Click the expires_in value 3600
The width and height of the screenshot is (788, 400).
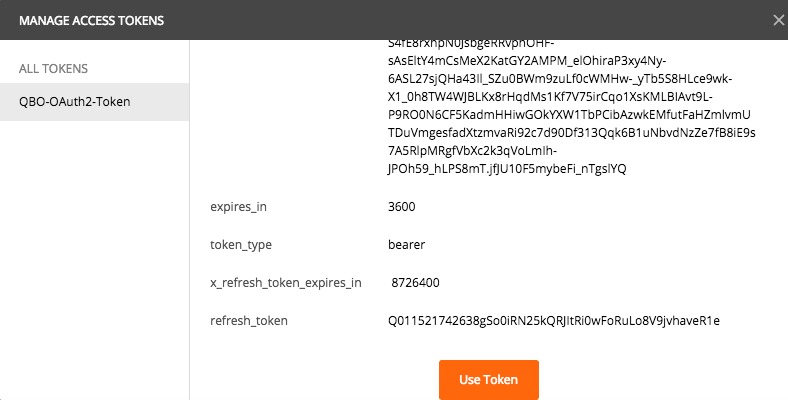pos(402,207)
